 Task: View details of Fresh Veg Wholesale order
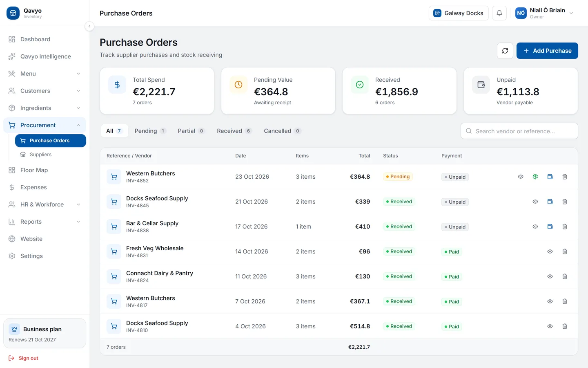(x=550, y=251)
